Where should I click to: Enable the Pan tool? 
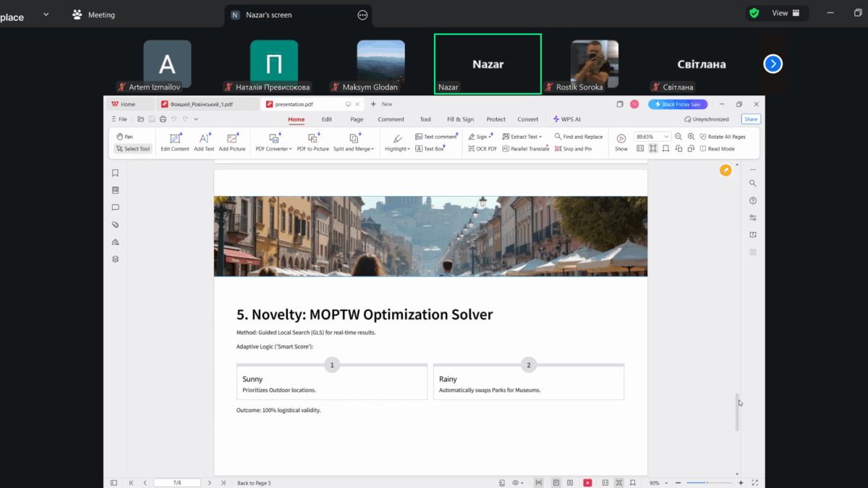126,136
